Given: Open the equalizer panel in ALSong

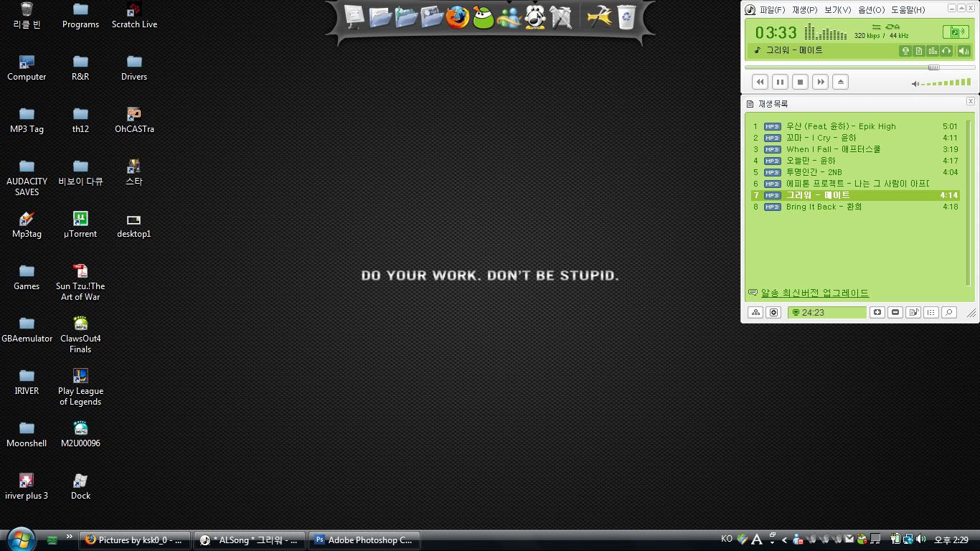Looking at the screenshot, I should 933,51.
